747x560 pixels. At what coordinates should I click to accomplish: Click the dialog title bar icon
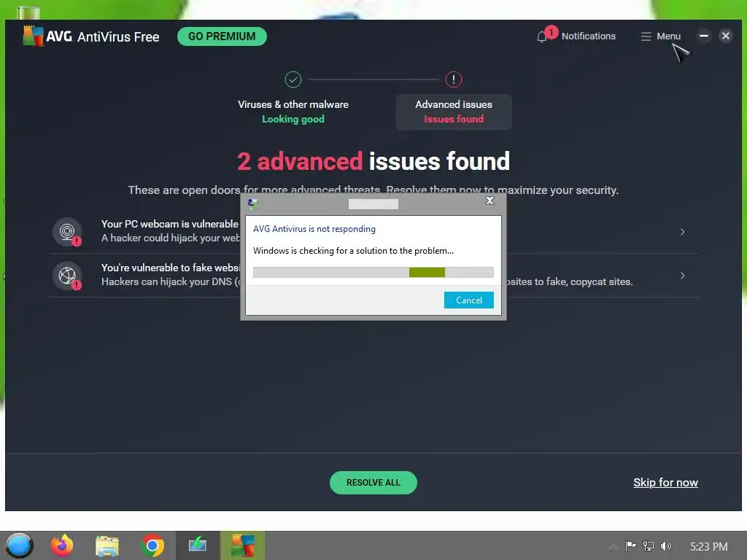click(252, 204)
